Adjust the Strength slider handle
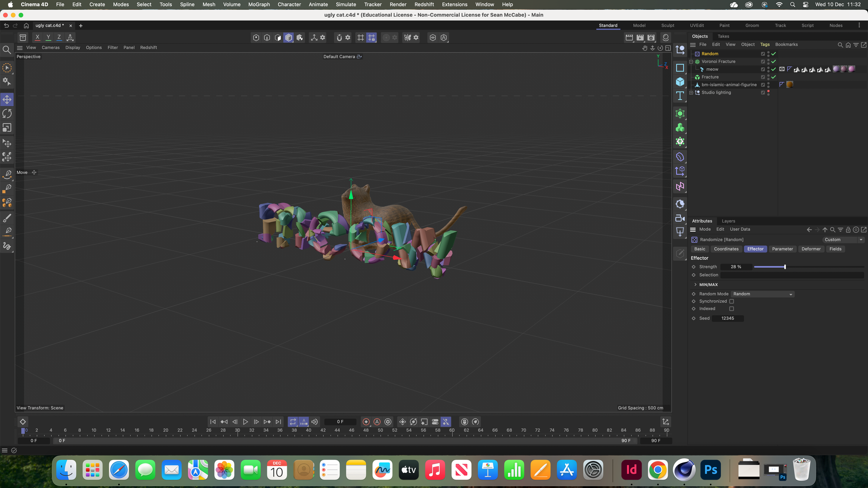Screen dimensions: 868x488 point(785,267)
